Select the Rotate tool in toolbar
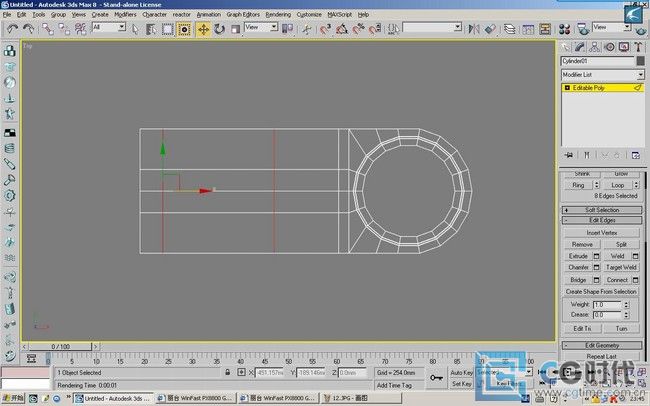 click(219, 29)
